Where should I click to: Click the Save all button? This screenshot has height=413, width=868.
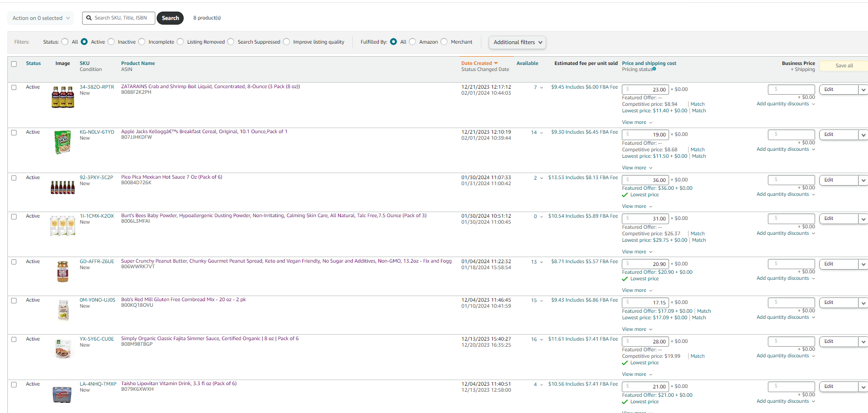pyautogui.click(x=844, y=66)
